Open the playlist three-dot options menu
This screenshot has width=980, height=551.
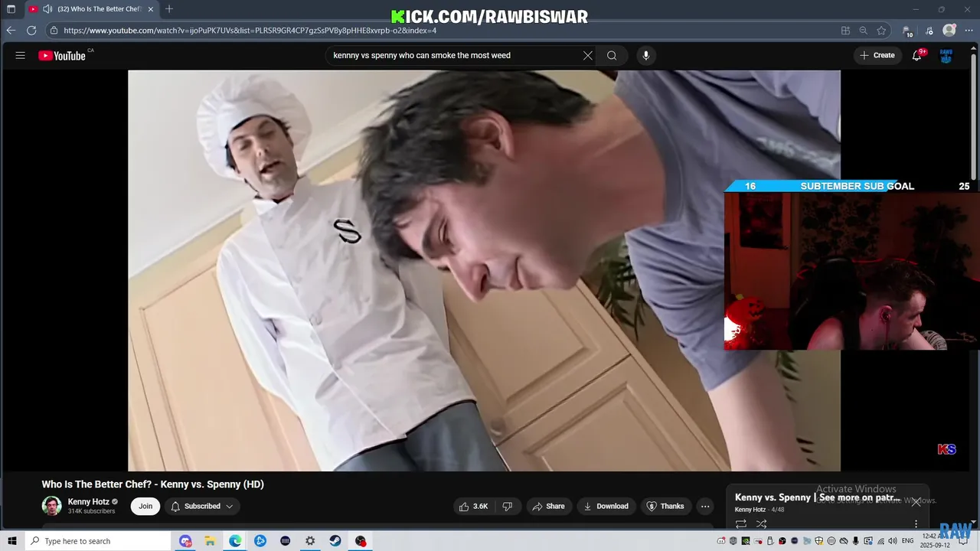pyautogui.click(x=916, y=524)
